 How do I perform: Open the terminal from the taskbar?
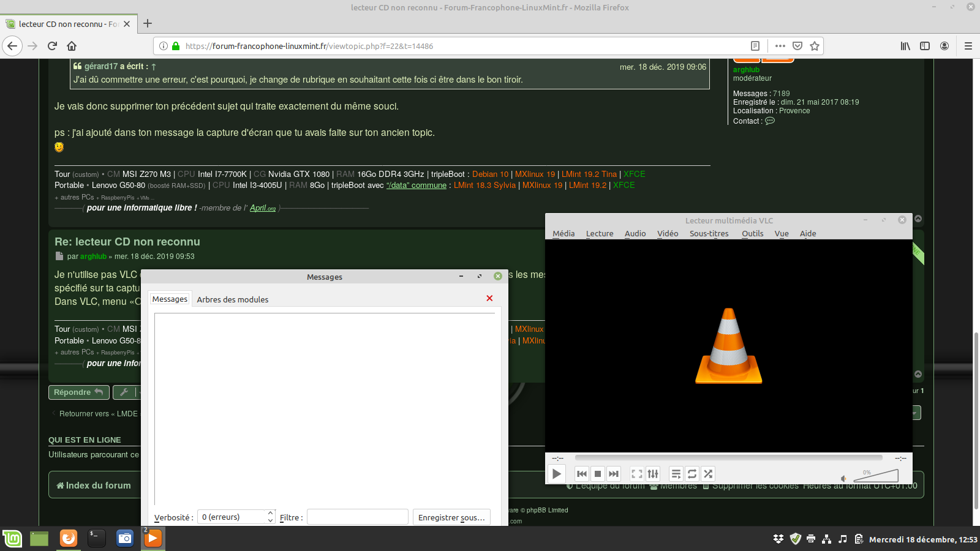[97, 538]
